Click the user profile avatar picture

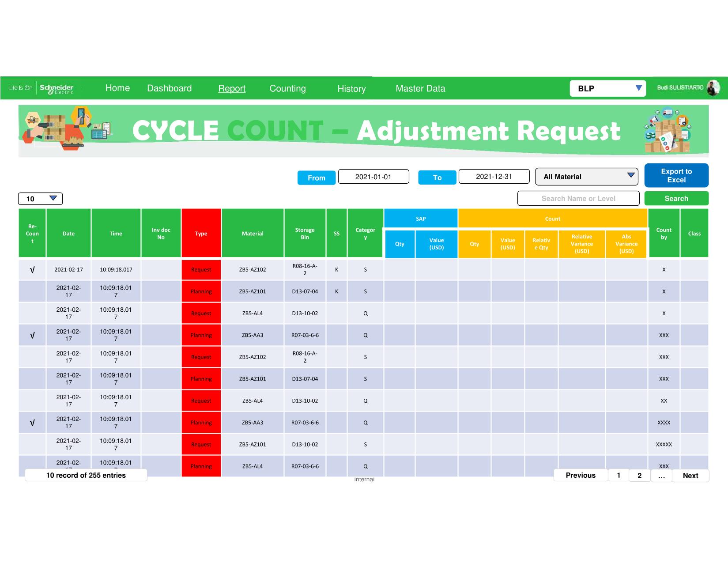[x=713, y=88]
